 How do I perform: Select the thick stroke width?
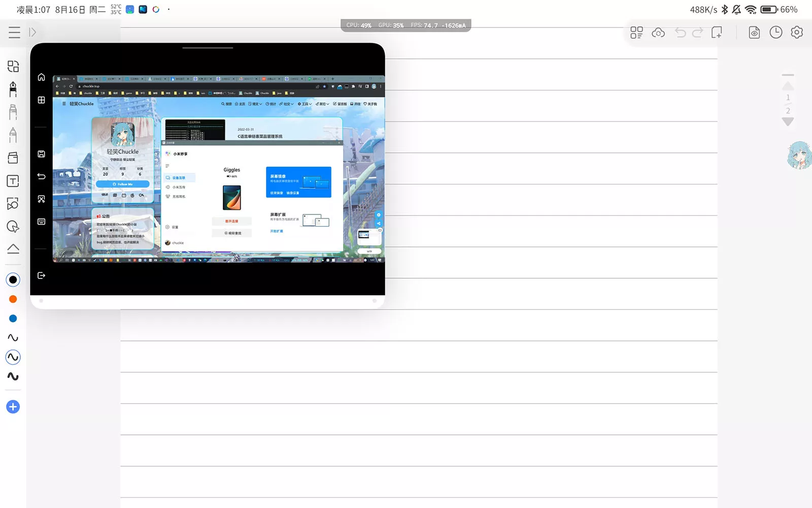13,376
